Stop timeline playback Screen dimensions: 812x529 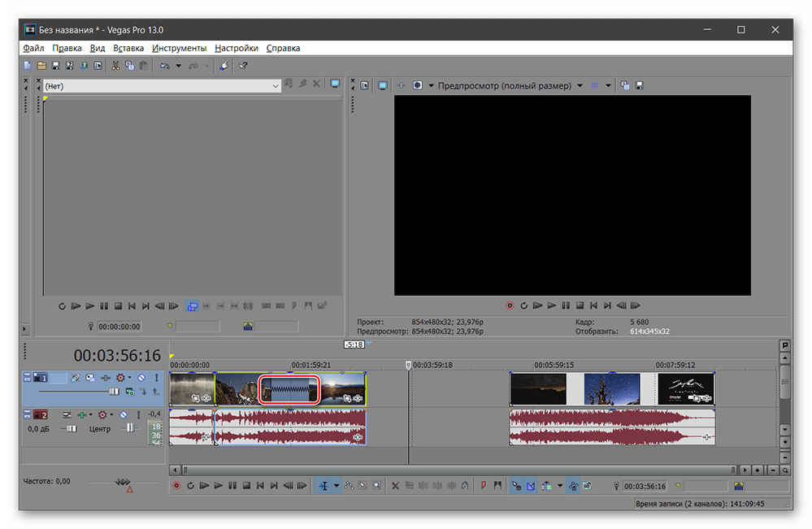pos(246,485)
